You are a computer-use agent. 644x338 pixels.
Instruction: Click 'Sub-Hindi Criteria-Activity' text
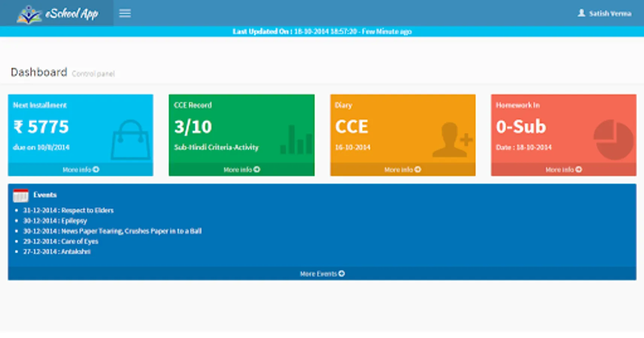click(216, 147)
